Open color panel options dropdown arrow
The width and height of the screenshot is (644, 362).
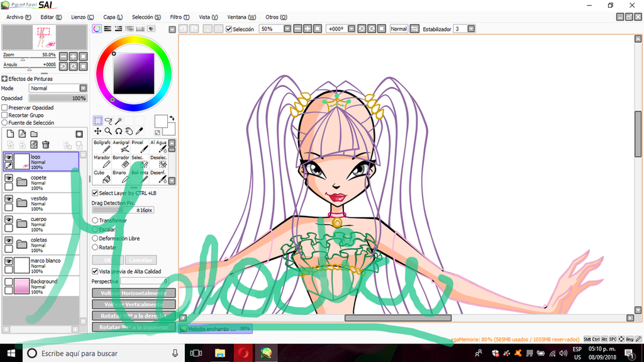point(172,29)
